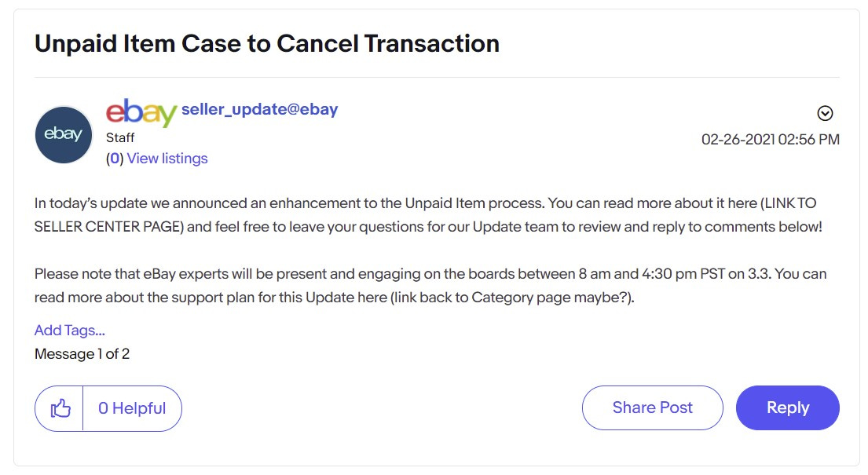Image resolution: width=868 pixels, height=475 pixels.
Task: Click the Add Tags... link
Action: (x=70, y=330)
